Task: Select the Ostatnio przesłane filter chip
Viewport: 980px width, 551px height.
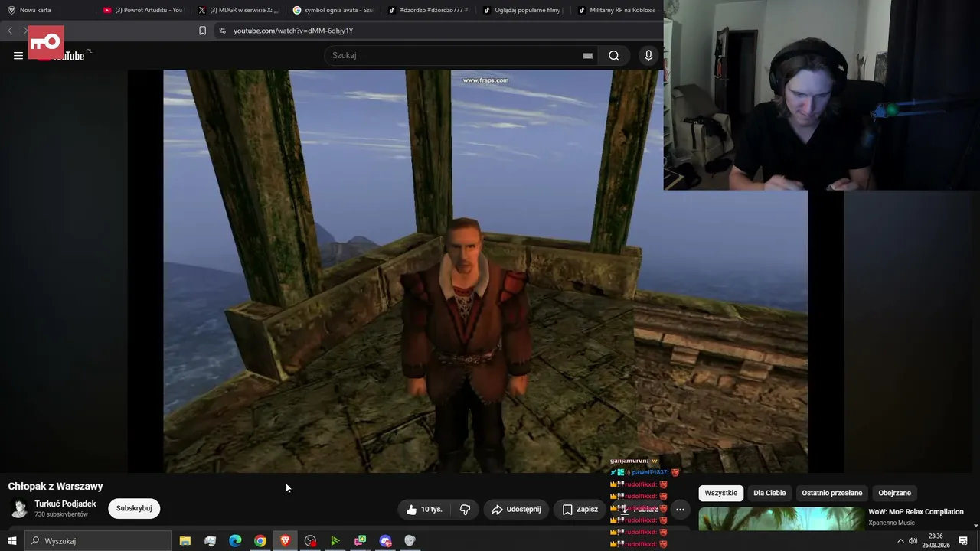Action: pos(832,493)
